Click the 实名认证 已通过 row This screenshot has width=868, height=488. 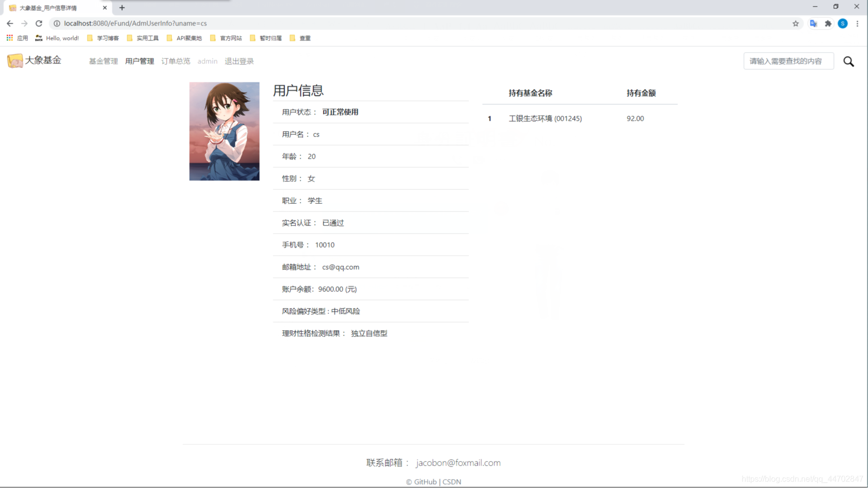pos(371,223)
